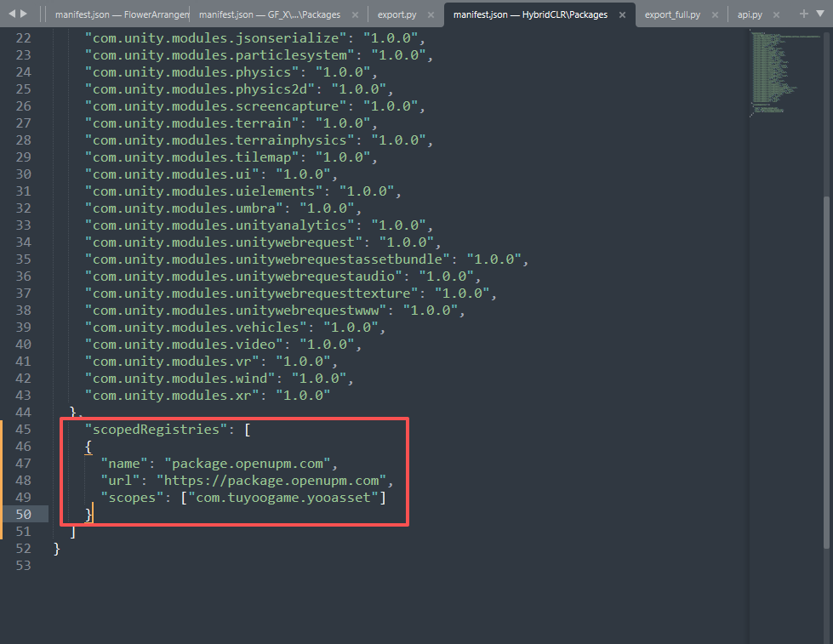
Task: Click the "https://package.openupm.com" url value
Action: click(x=271, y=481)
